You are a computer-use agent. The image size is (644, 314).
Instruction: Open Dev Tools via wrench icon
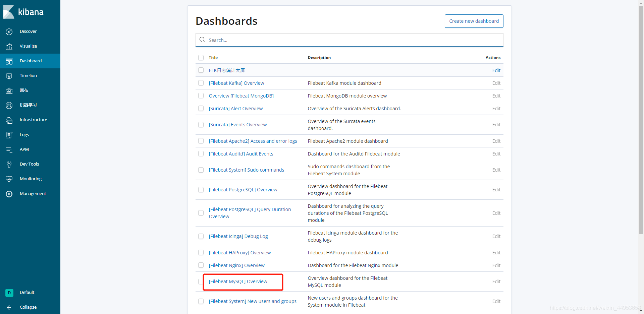[x=9, y=164]
